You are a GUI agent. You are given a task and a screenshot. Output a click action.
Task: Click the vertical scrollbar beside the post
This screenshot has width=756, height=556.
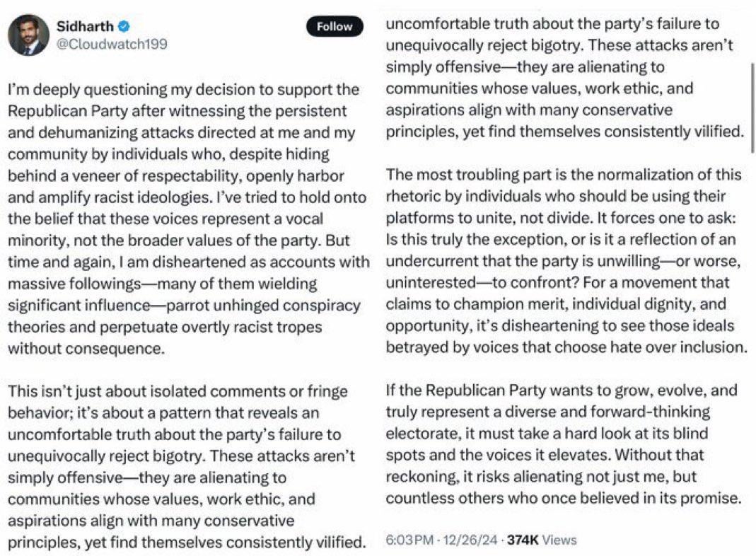(753, 108)
